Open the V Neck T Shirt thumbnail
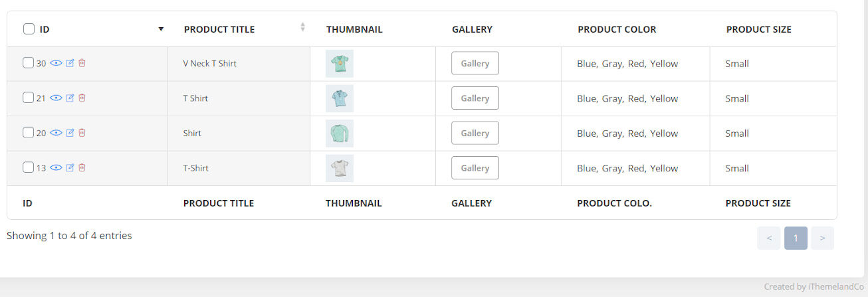This screenshot has width=868, height=297. coord(340,64)
